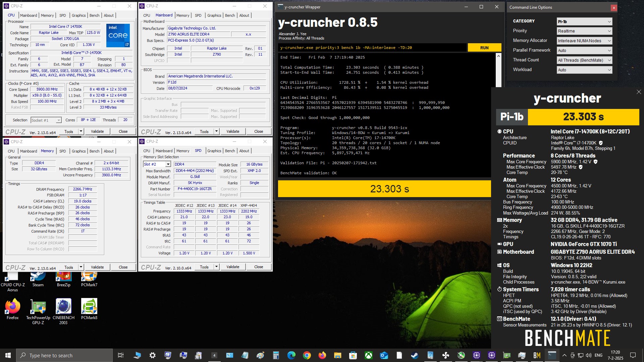Viewport: 644px width, 362px height.
Task: Open the PCMark8 desktop shortcut
Action: [x=89, y=309]
